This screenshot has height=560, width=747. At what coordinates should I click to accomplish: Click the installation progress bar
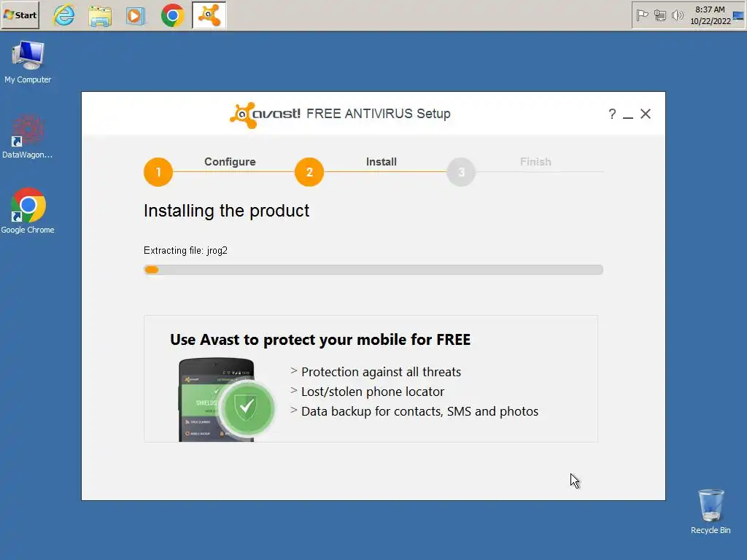(x=373, y=270)
